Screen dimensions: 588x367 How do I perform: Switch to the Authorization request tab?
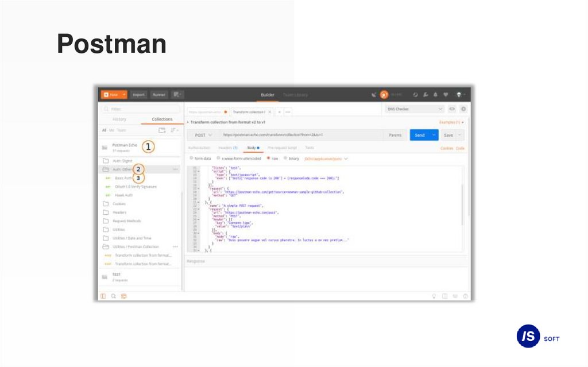point(199,148)
